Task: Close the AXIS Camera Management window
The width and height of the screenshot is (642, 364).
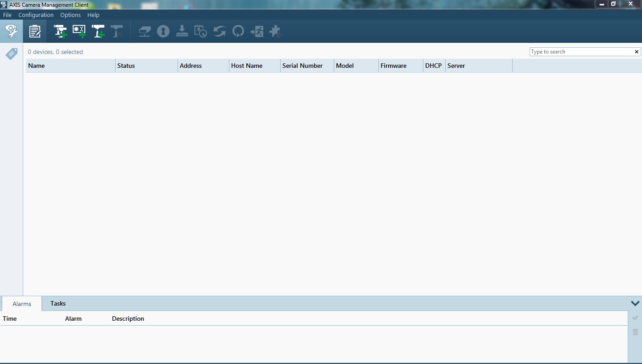Action: click(x=630, y=4)
